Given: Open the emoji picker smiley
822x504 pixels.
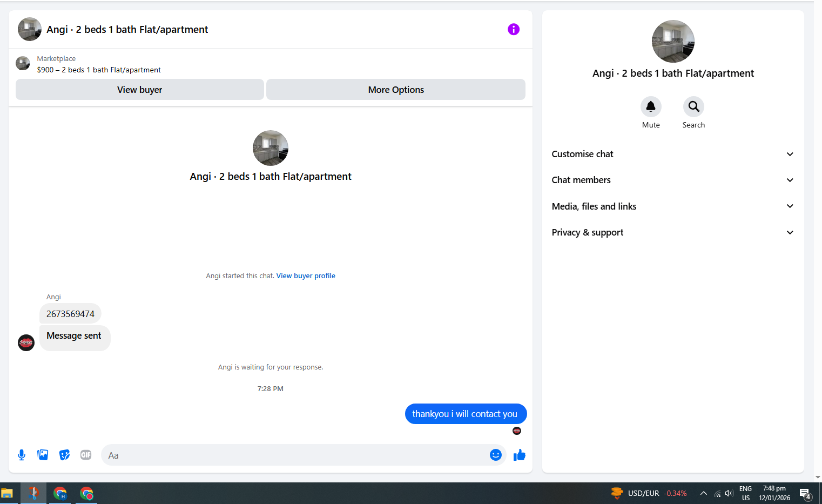Looking at the screenshot, I should (496, 455).
